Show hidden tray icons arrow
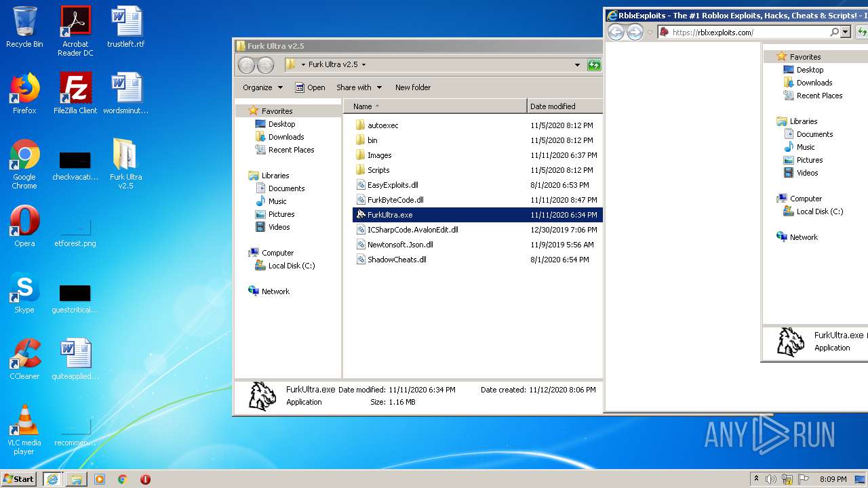 pyautogui.click(x=756, y=479)
